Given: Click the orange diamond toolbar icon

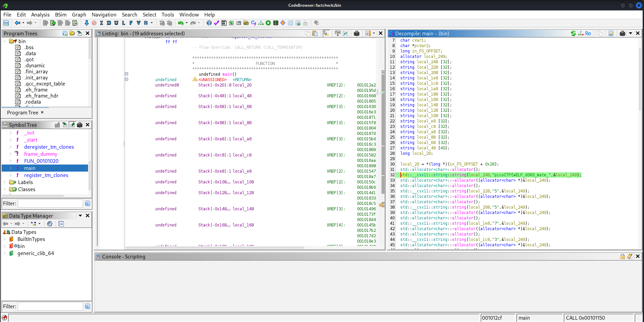Looking at the screenshot, I should [x=283, y=23].
